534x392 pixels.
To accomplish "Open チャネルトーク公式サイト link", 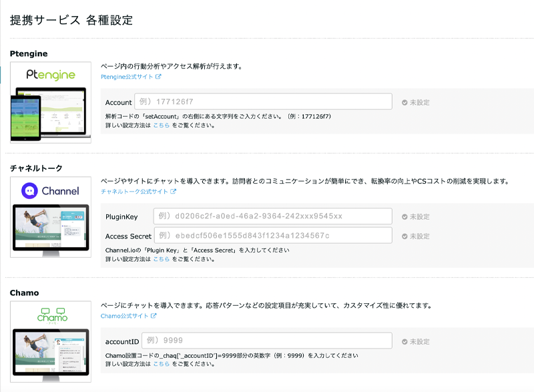I will (x=134, y=192).
